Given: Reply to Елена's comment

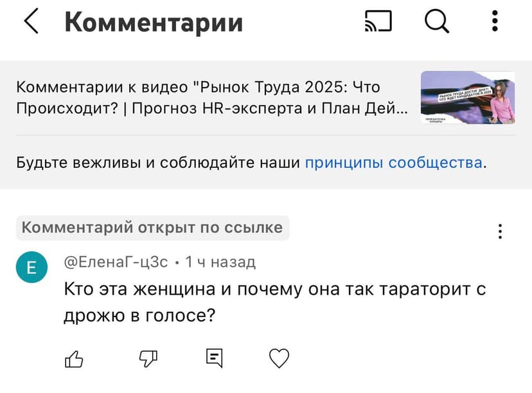Looking at the screenshot, I should click(x=215, y=358).
